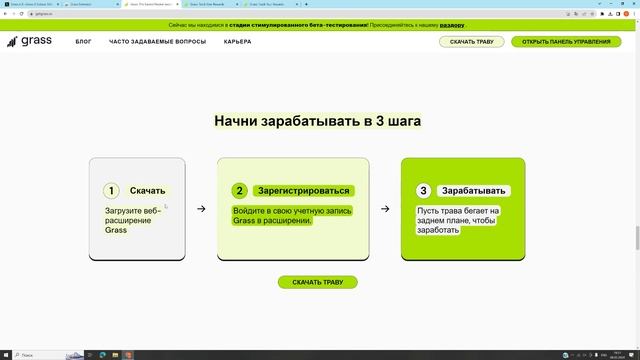Click the page vertical scrollbar thumb

coord(637,237)
